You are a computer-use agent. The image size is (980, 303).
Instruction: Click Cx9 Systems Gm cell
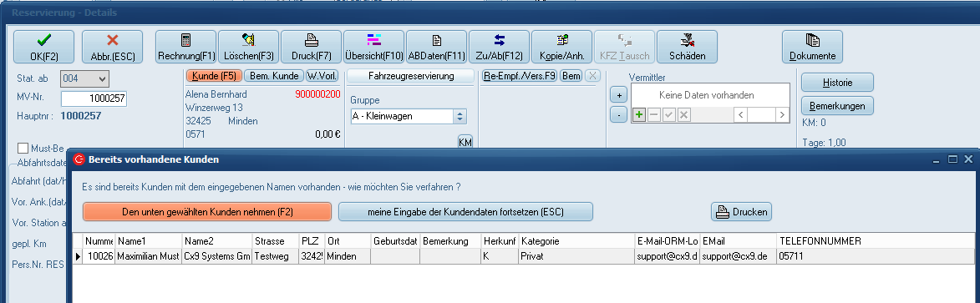coord(217,256)
